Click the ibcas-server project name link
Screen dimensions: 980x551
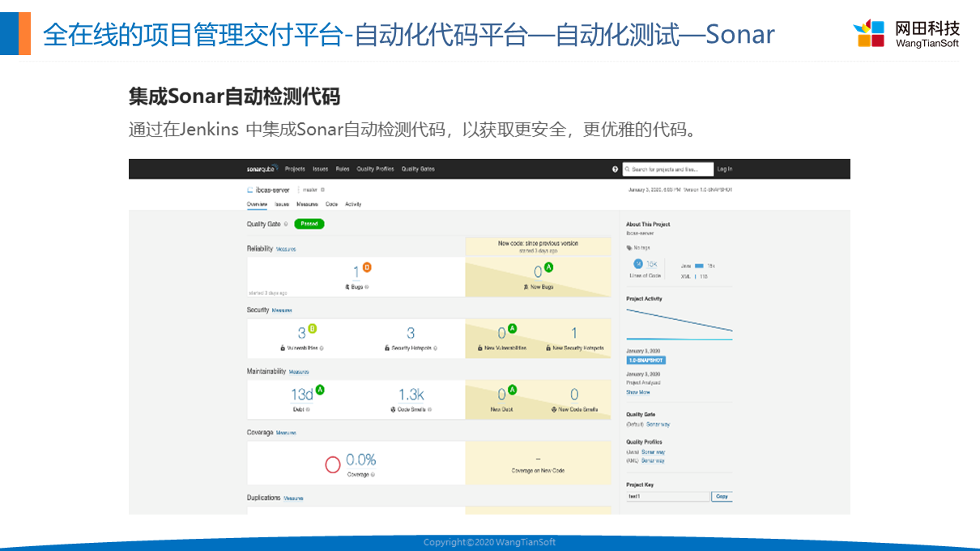coord(275,190)
